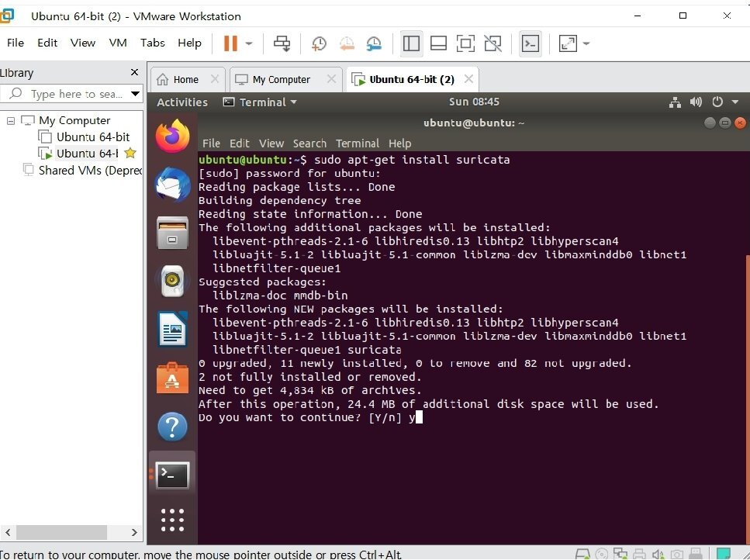Show Applications grid in the dock
The image size is (750, 560).
coord(172,520)
